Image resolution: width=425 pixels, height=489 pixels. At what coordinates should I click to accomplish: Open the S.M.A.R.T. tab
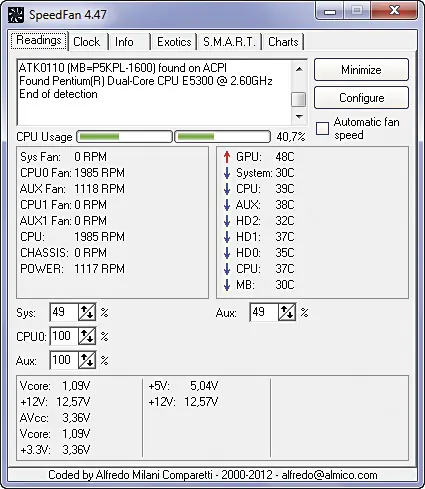[x=229, y=42]
